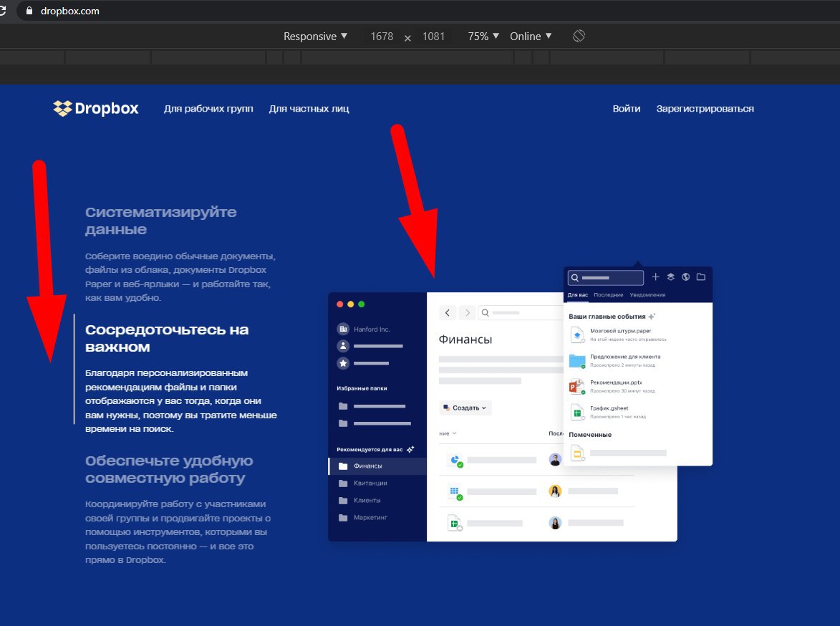Click the sort chevron in the list header

[454, 433]
